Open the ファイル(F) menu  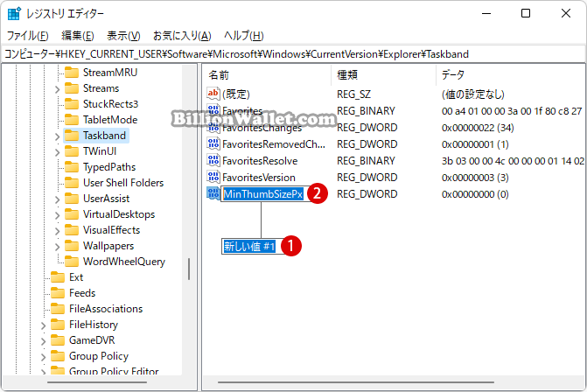pos(28,36)
